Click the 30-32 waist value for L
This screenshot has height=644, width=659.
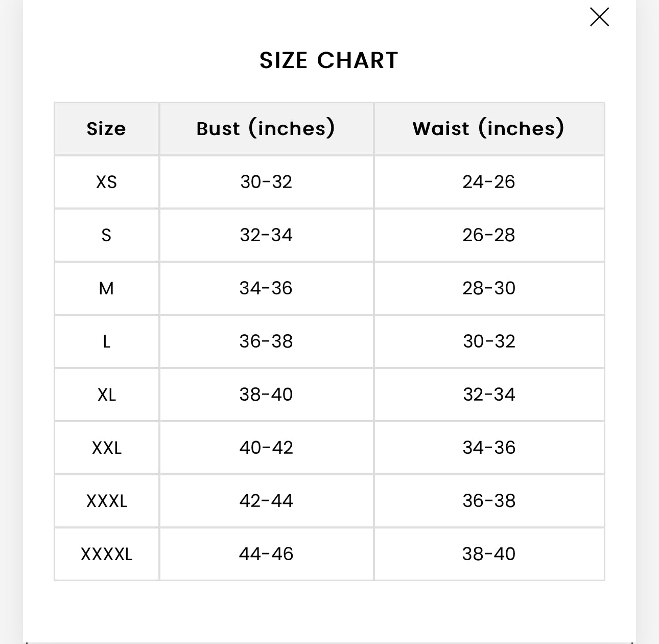click(489, 341)
